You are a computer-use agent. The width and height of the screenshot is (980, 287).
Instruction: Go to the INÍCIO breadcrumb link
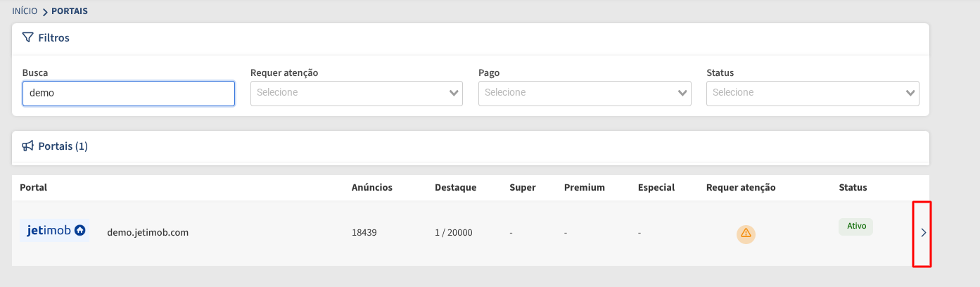point(25,11)
